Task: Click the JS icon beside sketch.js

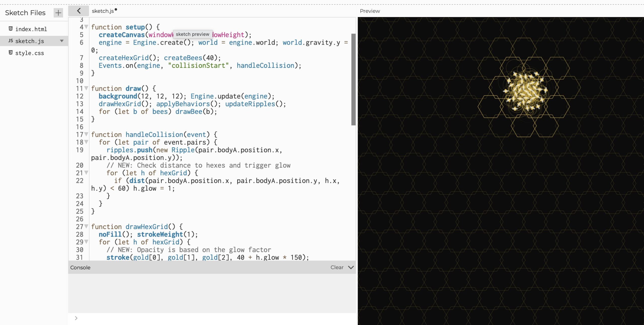Action: pyautogui.click(x=11, y=41)
